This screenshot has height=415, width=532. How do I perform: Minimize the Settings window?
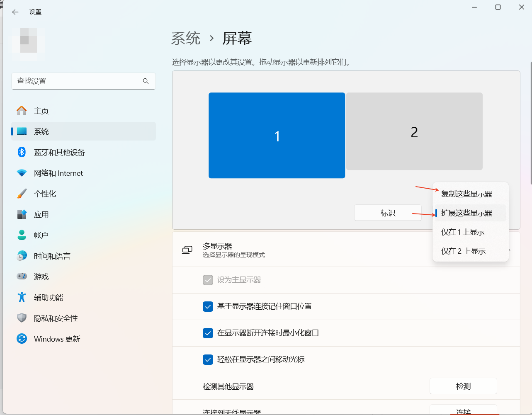tap(474, 7)
